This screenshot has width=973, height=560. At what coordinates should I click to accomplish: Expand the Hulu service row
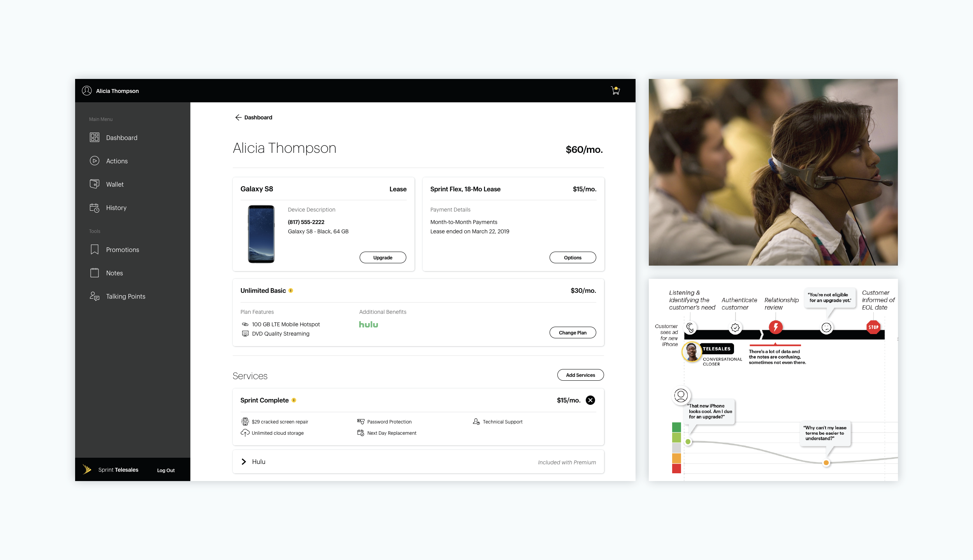pyautogui.click(x=244, y=462)
